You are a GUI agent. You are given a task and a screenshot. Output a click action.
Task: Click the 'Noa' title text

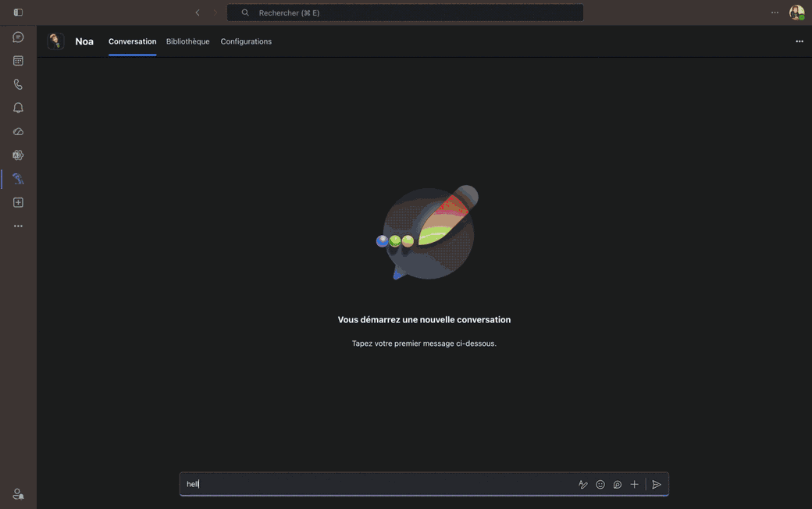click(x=84, y=41)
